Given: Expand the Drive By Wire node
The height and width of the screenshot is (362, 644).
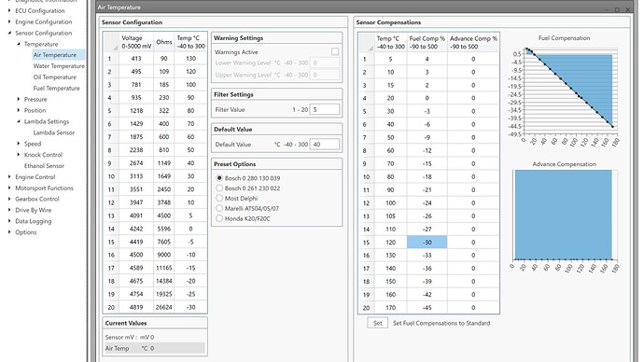Looking at the screenshot, I should (9, 210).
